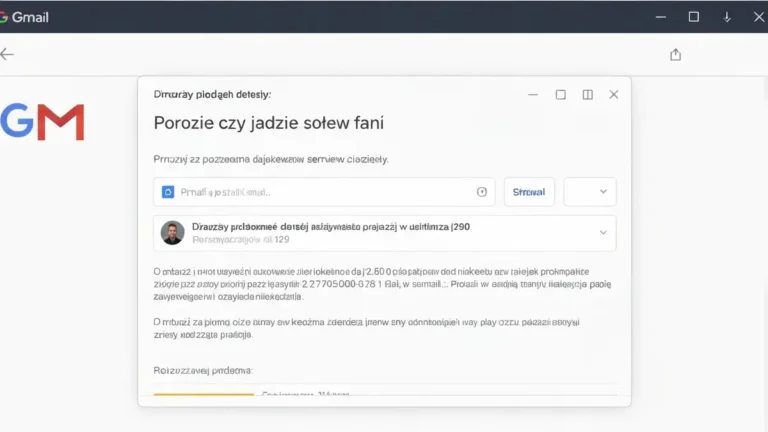Expand the sender message row chevron
This screenshot has height=432, width=768.
603,233
